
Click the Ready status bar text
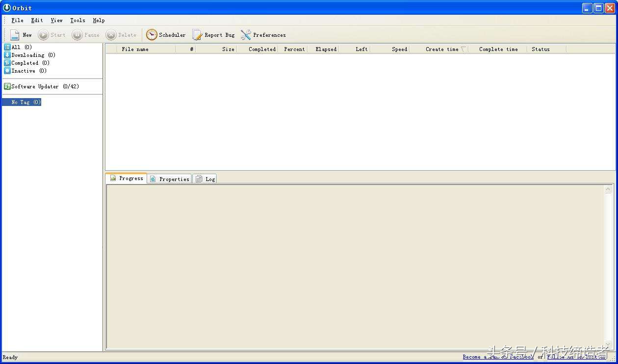tap(10, 357)
